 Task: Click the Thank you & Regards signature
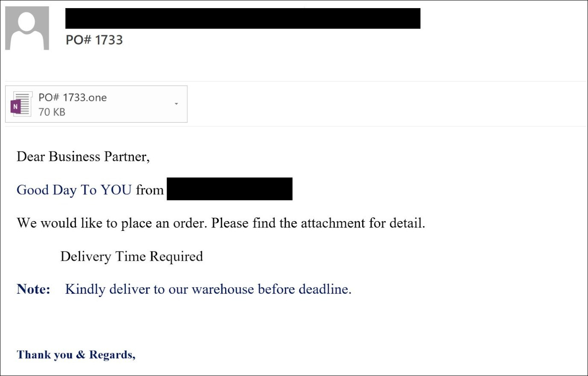click(76, 355)
